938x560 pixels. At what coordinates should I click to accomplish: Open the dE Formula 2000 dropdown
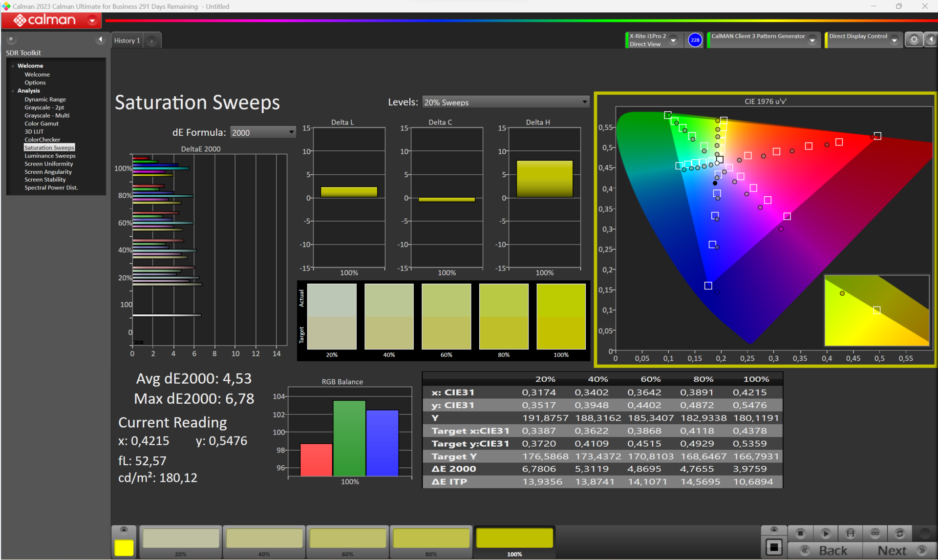tap(262, 132)
